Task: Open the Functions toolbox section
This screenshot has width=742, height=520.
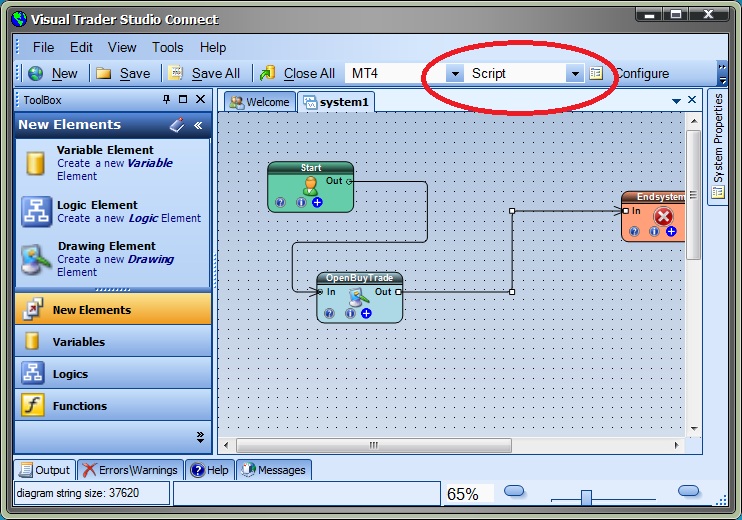Action: coord(113,405)
